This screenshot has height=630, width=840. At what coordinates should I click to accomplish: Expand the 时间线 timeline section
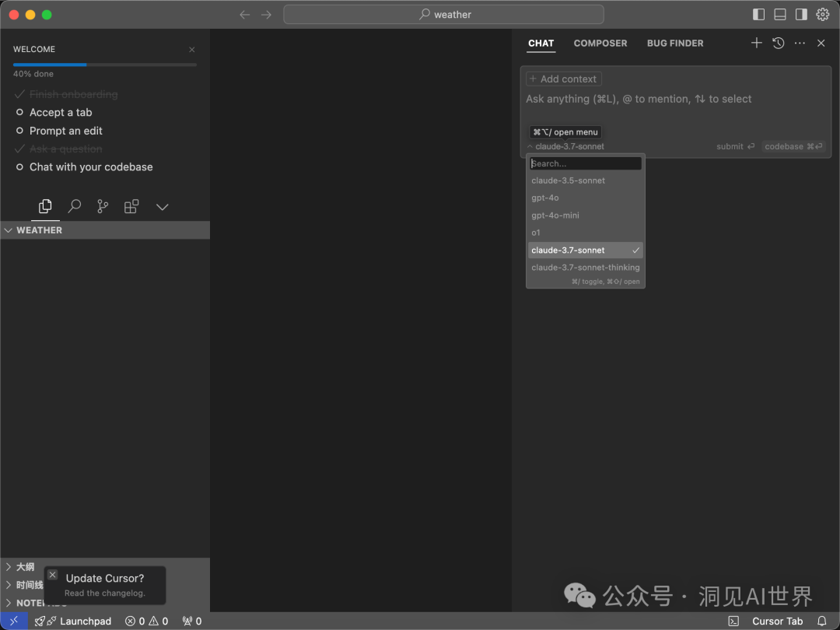pos(24,585)
